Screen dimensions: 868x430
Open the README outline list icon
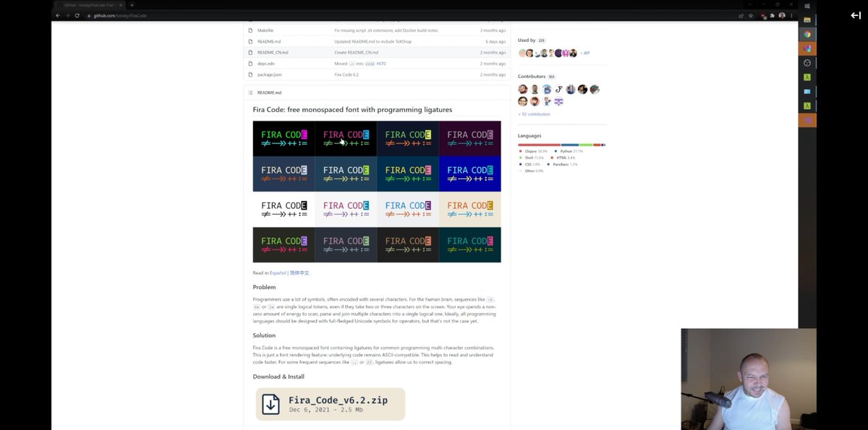[x=250, y=93]
